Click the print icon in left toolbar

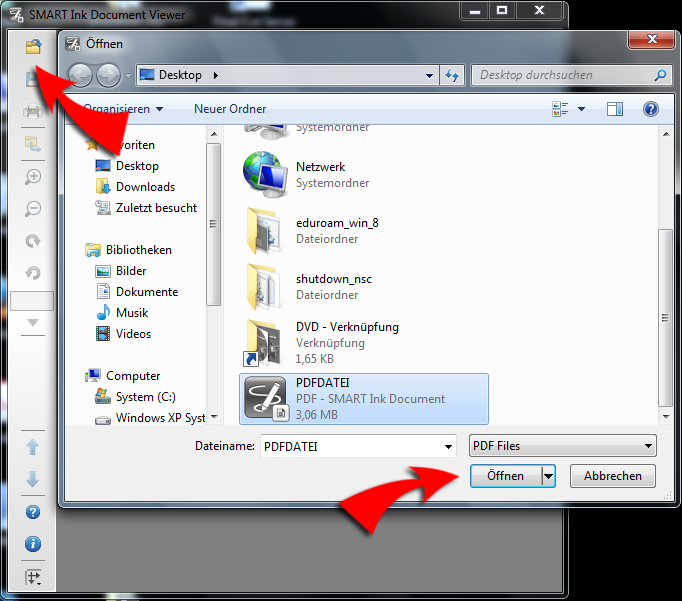32,111
